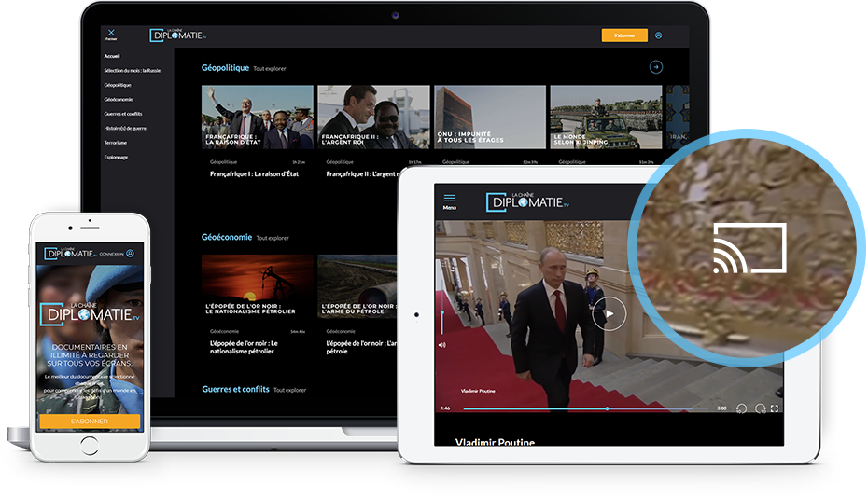Enter fullscreen in tablet video player
Viewport: 868px width, 498px height.
point(775,408)
